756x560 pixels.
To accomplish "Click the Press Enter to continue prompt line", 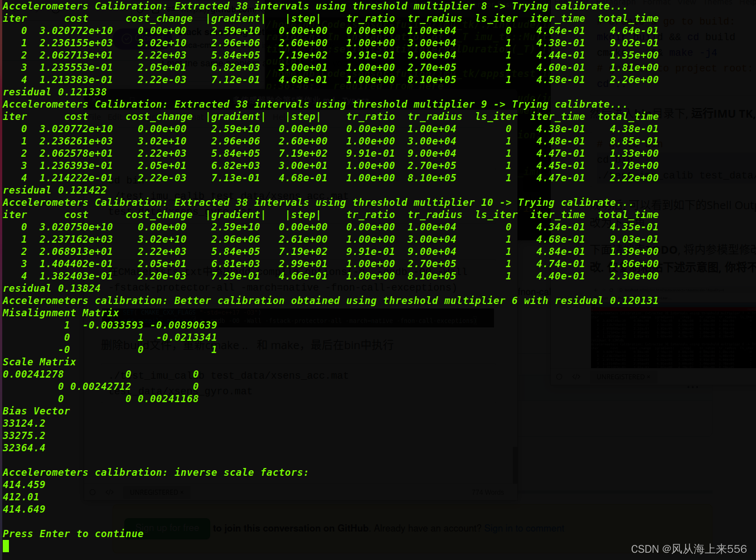I will tap(72, 533).
